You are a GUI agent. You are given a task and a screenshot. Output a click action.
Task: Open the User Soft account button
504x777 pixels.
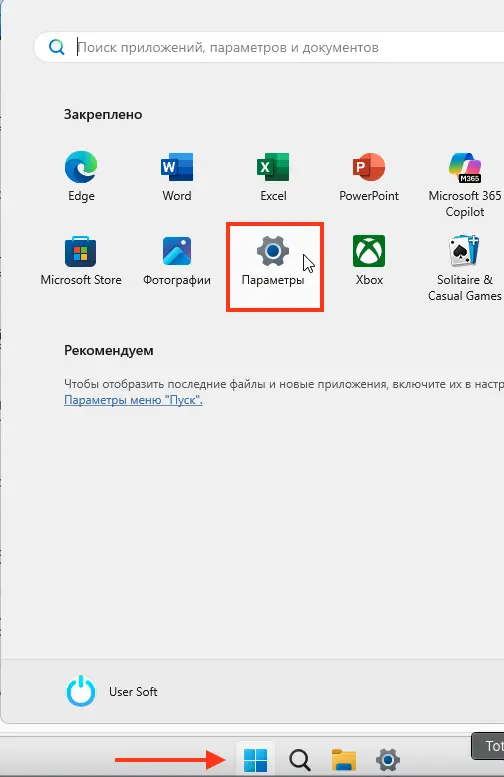click(112, 691)
